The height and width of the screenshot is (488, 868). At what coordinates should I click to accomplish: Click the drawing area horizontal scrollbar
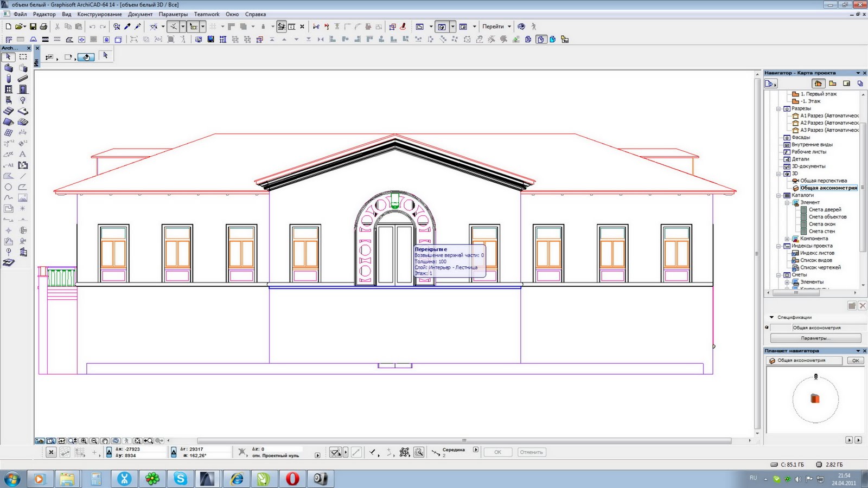click(x=464, y=441)
